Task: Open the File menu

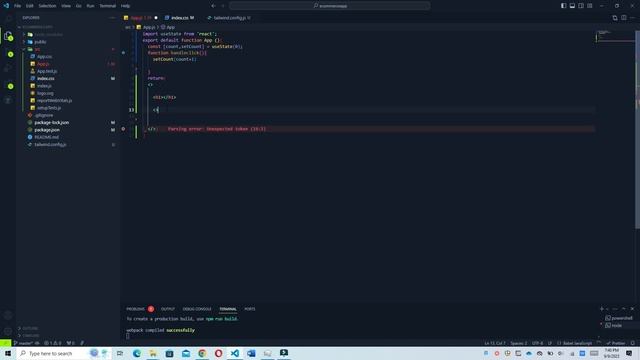Action: tap(18, 6)
